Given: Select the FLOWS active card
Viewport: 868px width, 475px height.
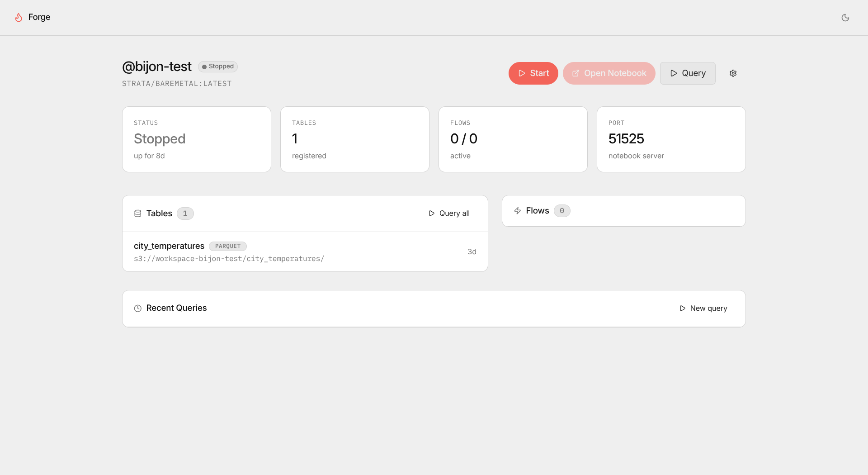Looking at the screenshot, I should (513, 139).
